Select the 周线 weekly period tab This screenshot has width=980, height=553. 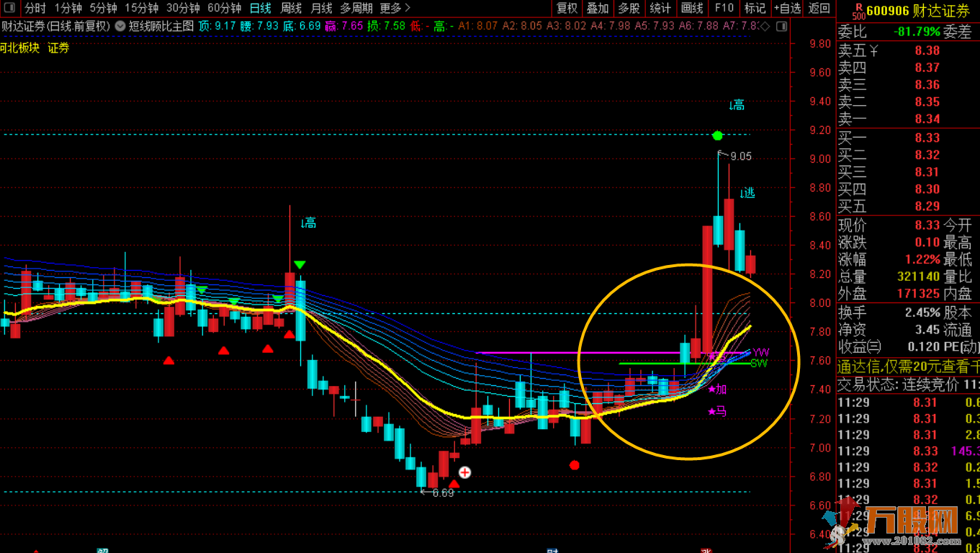[291, 9]
